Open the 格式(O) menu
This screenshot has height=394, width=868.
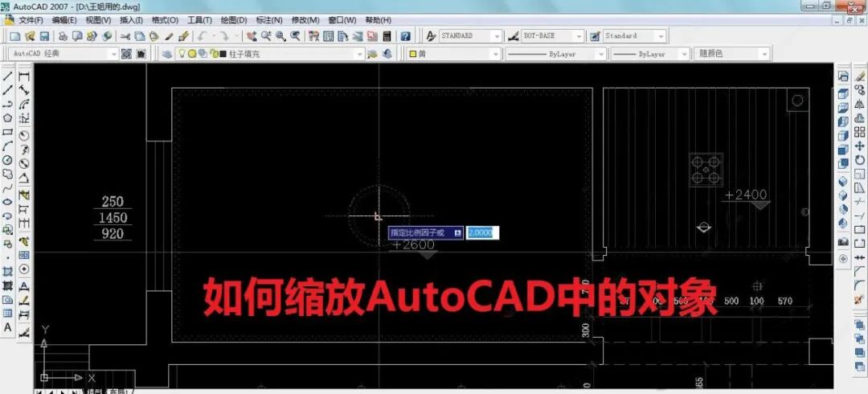[165, 20]
